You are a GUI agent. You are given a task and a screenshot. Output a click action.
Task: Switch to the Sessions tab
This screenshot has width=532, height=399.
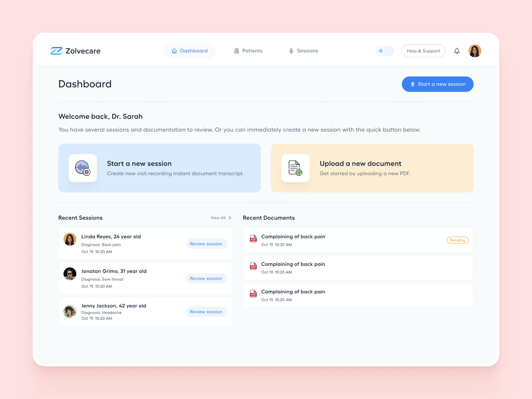(x=304, y=51)
